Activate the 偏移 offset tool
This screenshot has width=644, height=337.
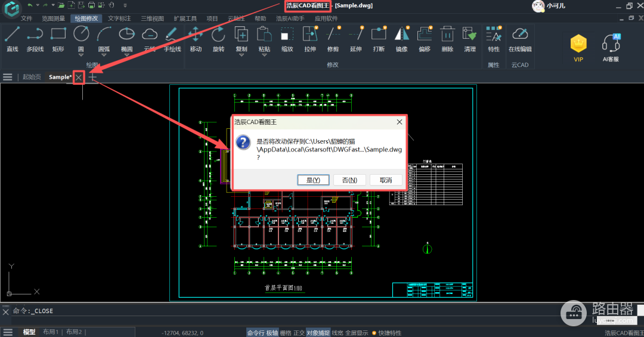[x=425, y=39]
